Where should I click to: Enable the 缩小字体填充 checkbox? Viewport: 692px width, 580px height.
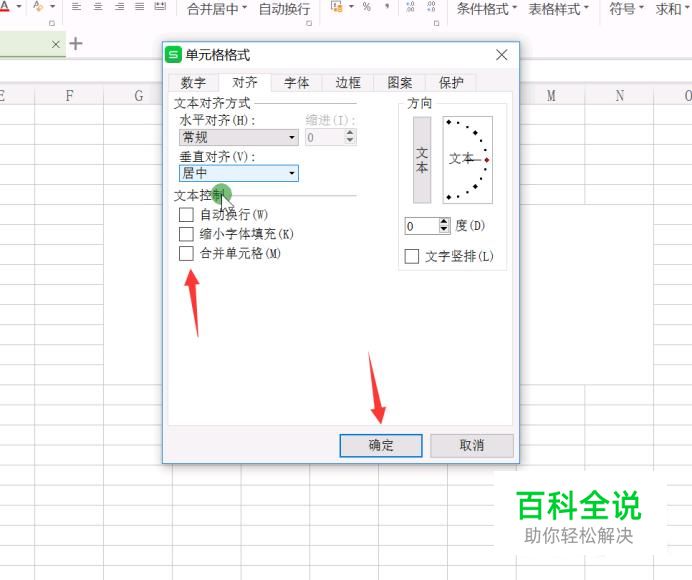(x=186, y=234)
